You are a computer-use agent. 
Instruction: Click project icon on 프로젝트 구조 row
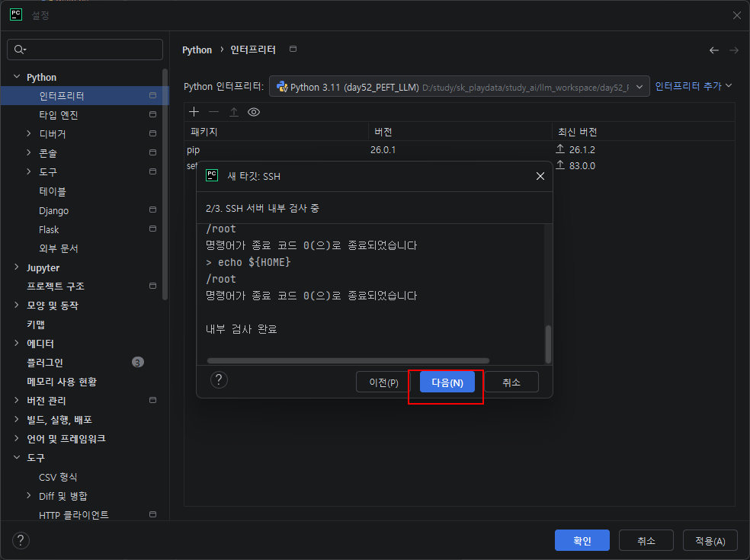click(152, 286)
